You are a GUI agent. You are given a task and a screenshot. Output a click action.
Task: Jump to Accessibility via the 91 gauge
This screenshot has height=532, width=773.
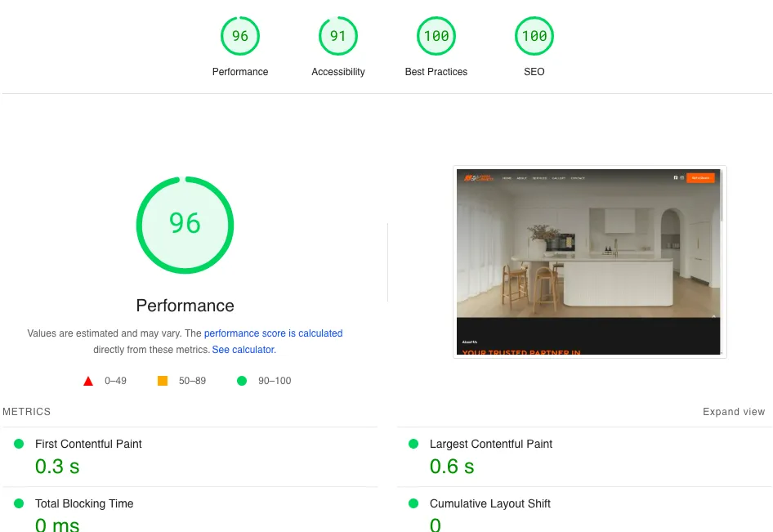pyautogui.click(x=338, y=37)
